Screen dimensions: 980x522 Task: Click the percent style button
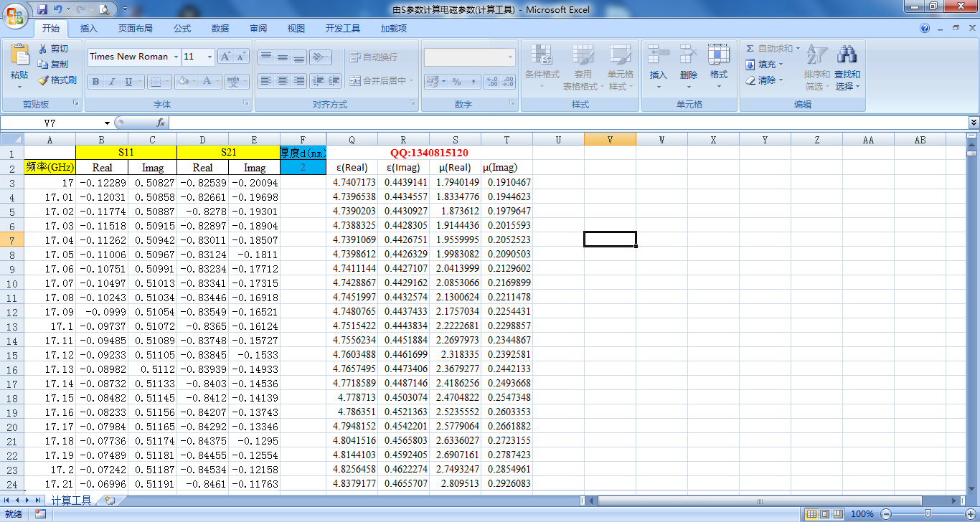456,82
